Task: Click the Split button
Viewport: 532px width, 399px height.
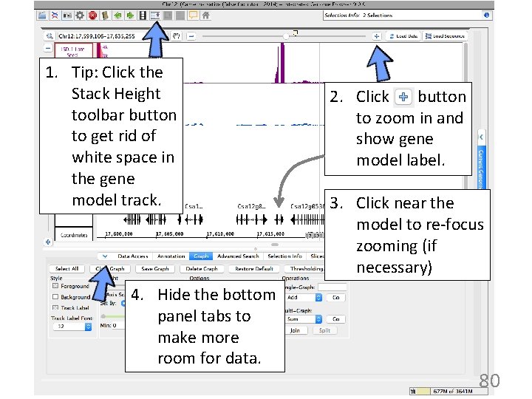Action: pyautogui.click(x=324, y=330)
